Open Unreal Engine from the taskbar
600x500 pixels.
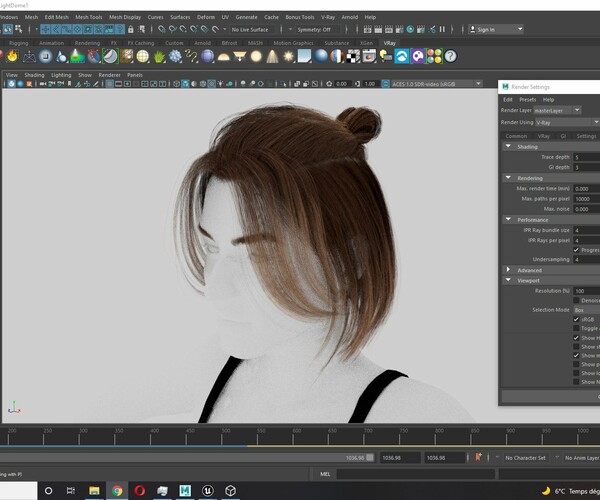click(208, 490)
